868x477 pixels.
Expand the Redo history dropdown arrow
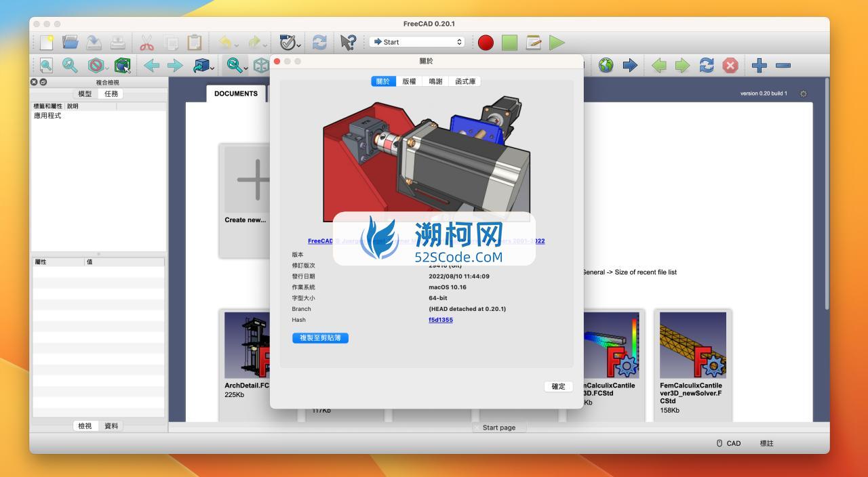coord(265,45)
